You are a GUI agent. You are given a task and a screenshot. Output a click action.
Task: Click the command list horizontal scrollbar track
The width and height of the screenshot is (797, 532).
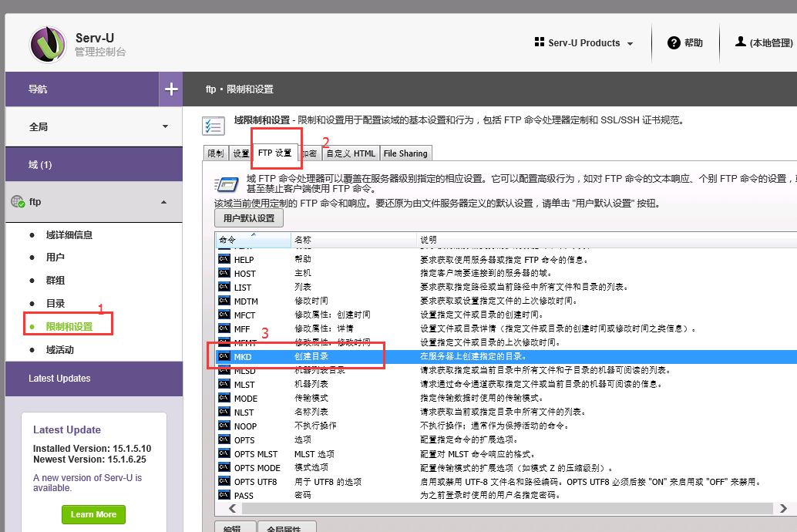point(506,508)
